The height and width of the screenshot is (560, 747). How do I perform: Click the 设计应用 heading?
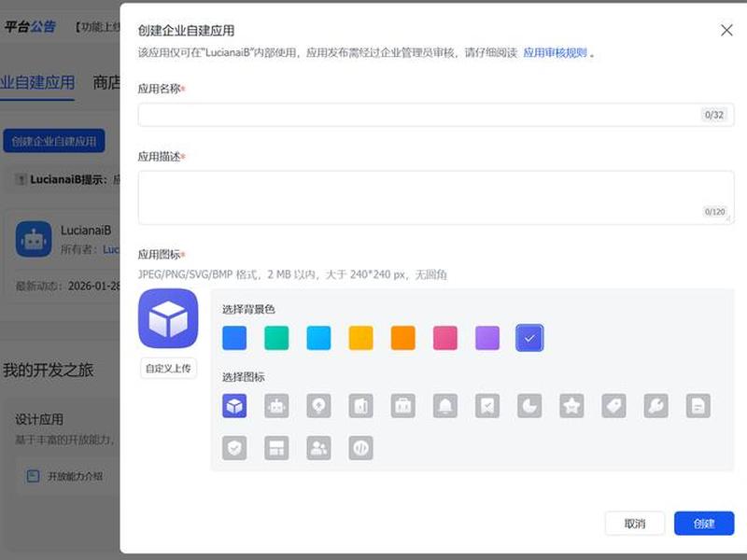click(x=39, y=419)
